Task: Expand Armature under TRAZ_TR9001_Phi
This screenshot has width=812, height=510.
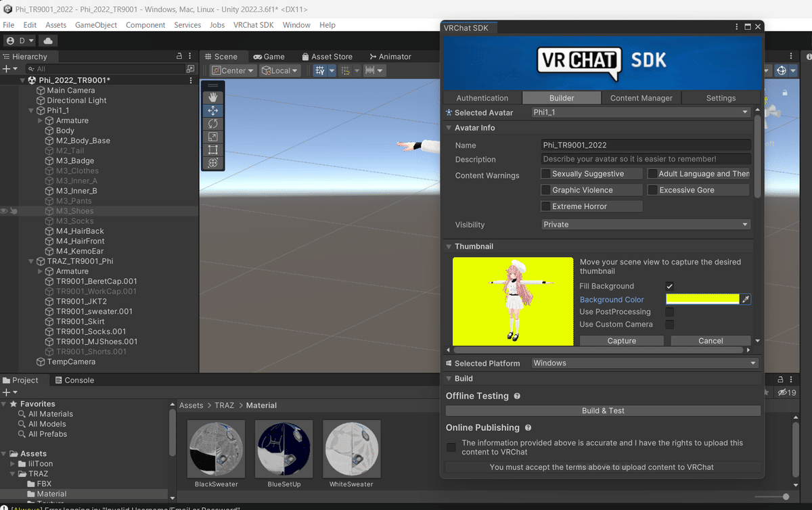Action: pos(41,271)
